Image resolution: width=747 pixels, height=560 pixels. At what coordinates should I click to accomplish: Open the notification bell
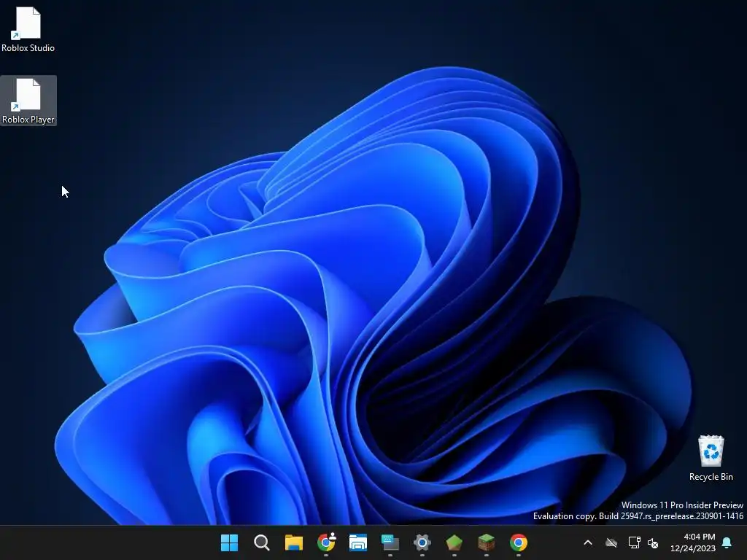[727, 542]
